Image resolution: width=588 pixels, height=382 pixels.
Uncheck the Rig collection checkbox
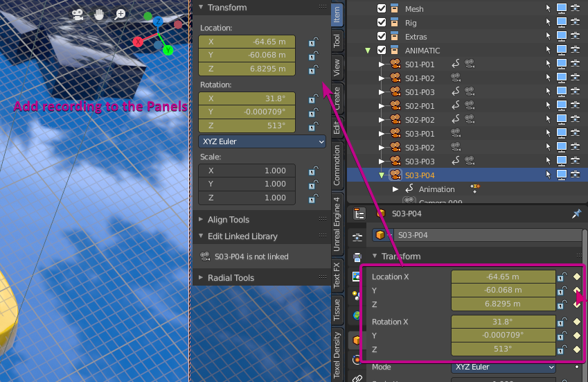click(x=382, y=22)
